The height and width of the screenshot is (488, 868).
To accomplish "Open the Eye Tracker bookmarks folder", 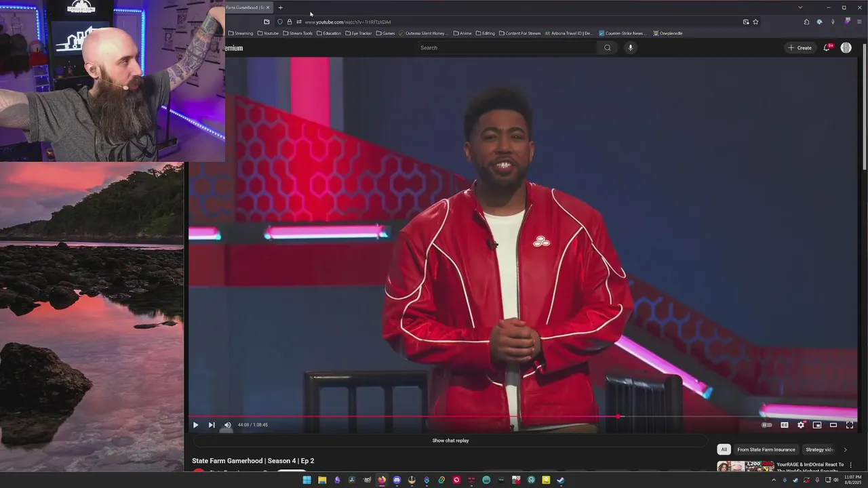I will pos(359,33).
